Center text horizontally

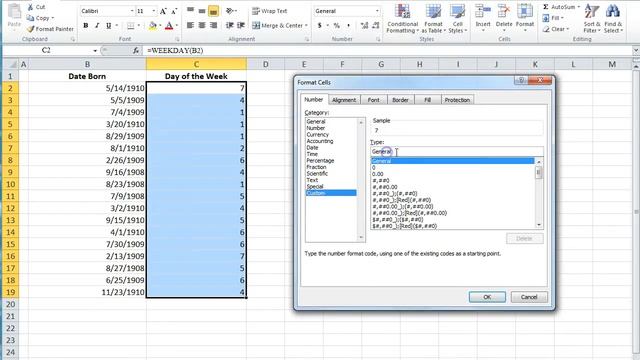coord(202,25)
